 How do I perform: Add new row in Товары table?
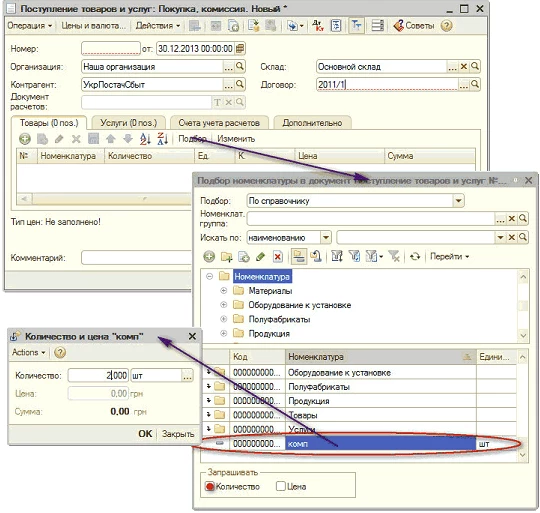25,139
